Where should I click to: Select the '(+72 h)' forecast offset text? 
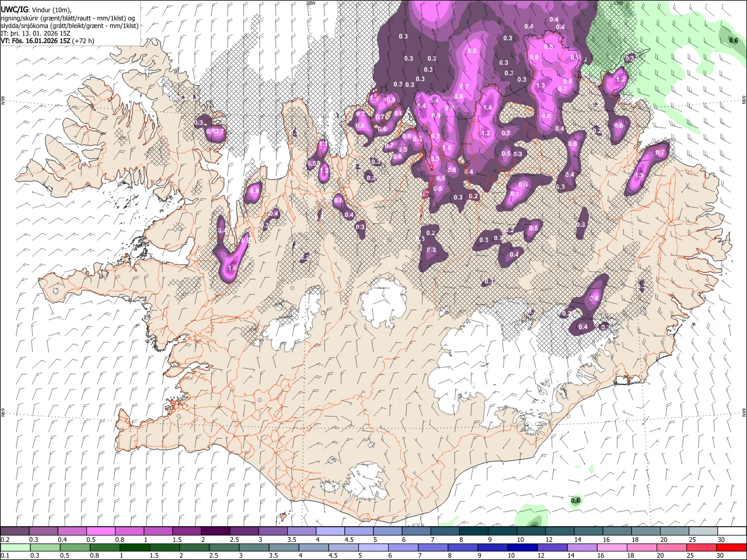click(x=83, y=41)
